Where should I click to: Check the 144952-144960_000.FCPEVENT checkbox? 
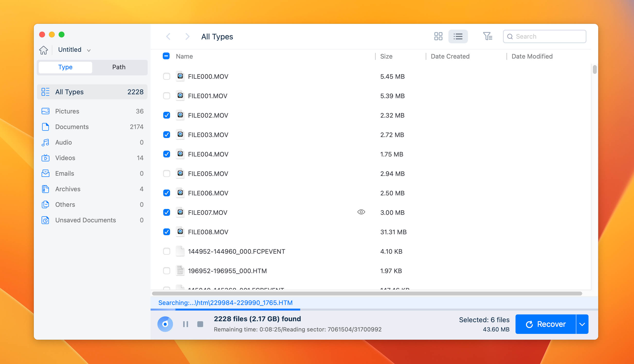(x=166, y=251)
